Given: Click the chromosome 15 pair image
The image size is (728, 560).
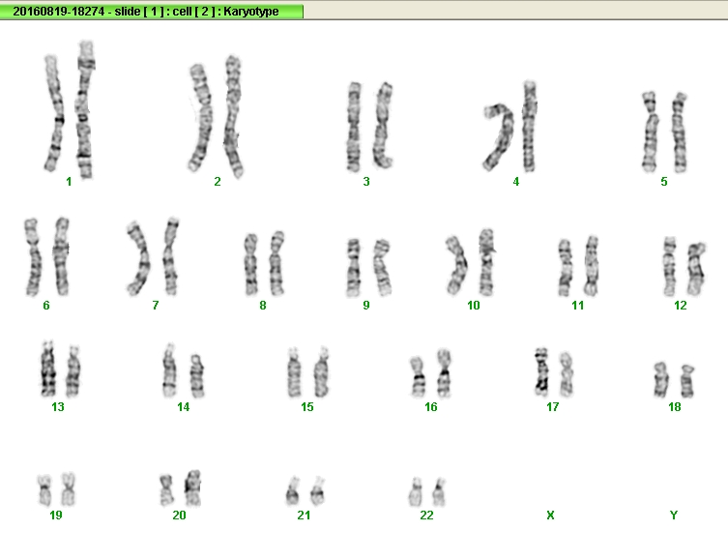Looking at the screenshot, I should tap(308, 372).
